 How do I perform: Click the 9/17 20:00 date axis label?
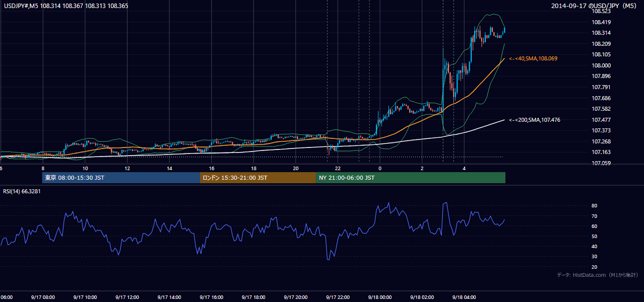295,297
